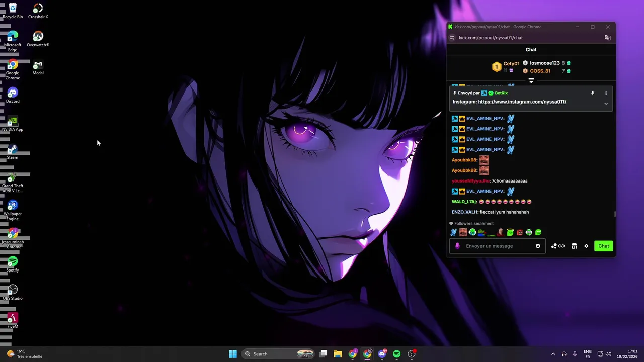This screenshot has height=362, width=644.
Task: Open OBS Studio from the taskbar
Action: point(412,354)
